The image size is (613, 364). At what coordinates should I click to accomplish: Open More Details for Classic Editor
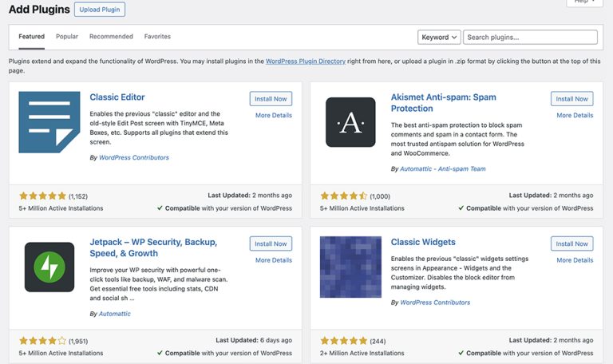274,115
